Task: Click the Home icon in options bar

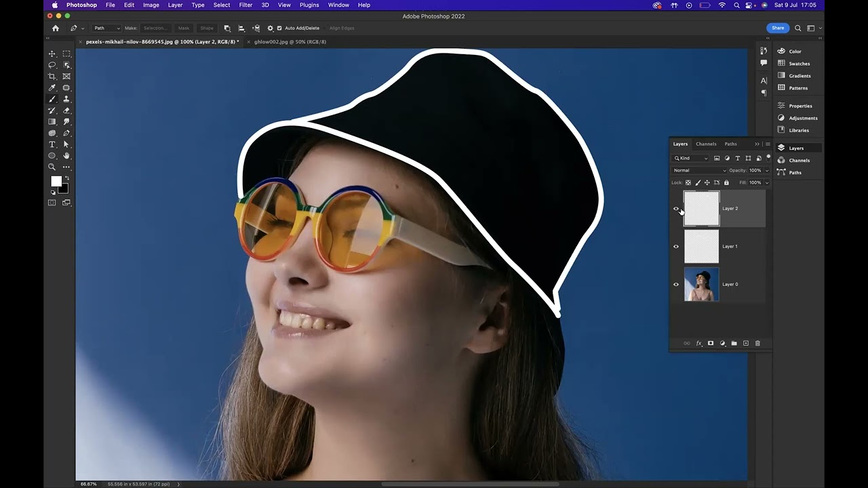Action: pyautogui.click(x=56, y=28)
